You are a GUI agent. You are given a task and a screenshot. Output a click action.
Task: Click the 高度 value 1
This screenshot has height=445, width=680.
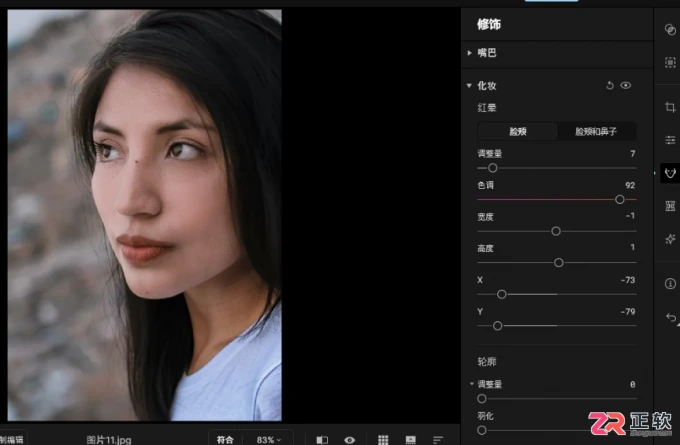(x=632, y=247)
